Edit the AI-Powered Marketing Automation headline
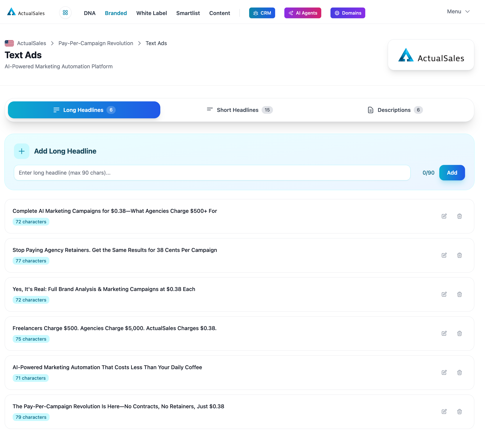 [444, 372]
